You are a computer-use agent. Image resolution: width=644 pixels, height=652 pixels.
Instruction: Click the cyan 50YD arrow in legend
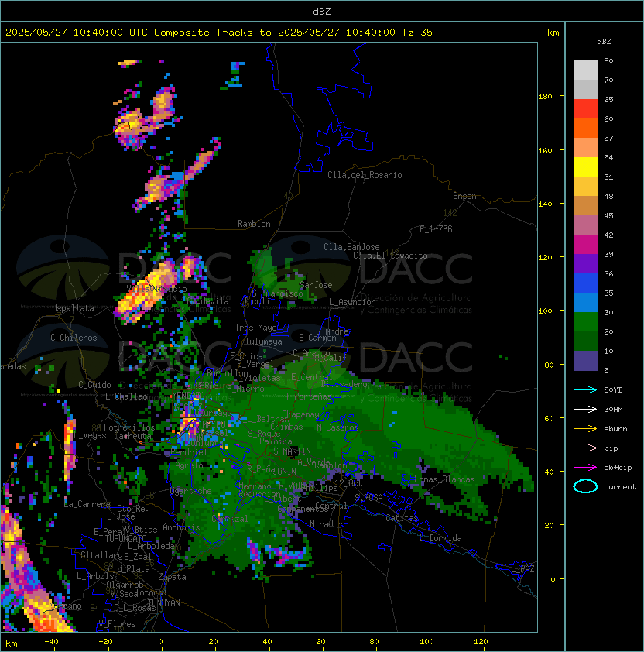point(585,389)
